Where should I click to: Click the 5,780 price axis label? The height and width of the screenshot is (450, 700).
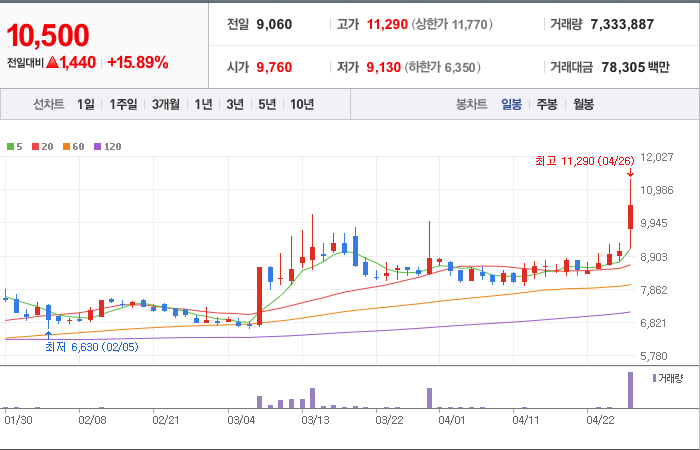pos(655,356)
